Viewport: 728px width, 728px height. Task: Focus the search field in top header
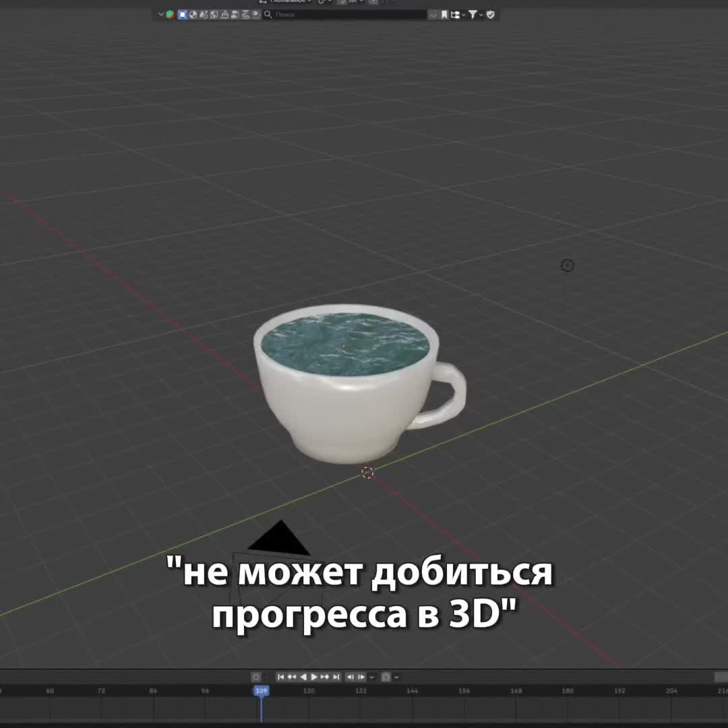coord(345,14)
